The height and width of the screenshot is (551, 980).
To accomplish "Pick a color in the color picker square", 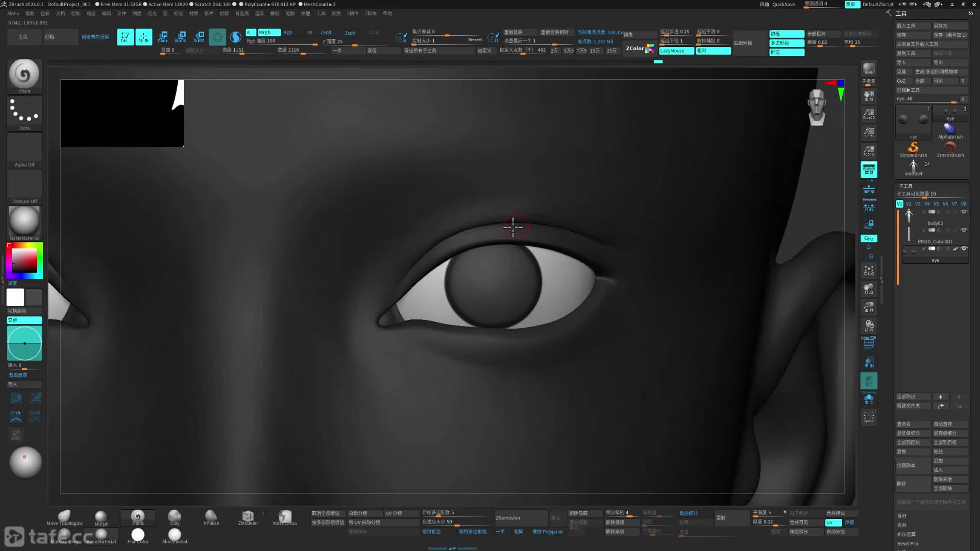I will pos(24,261).
